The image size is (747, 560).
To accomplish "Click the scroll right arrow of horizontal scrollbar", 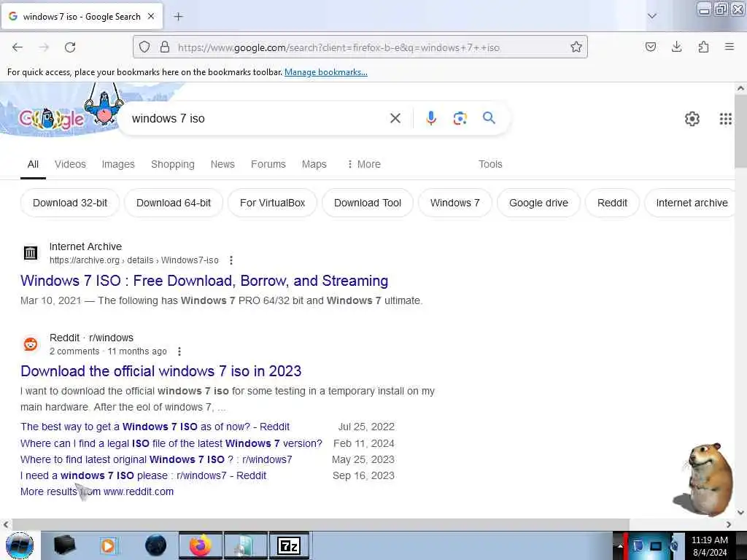I will pos(729,524).
